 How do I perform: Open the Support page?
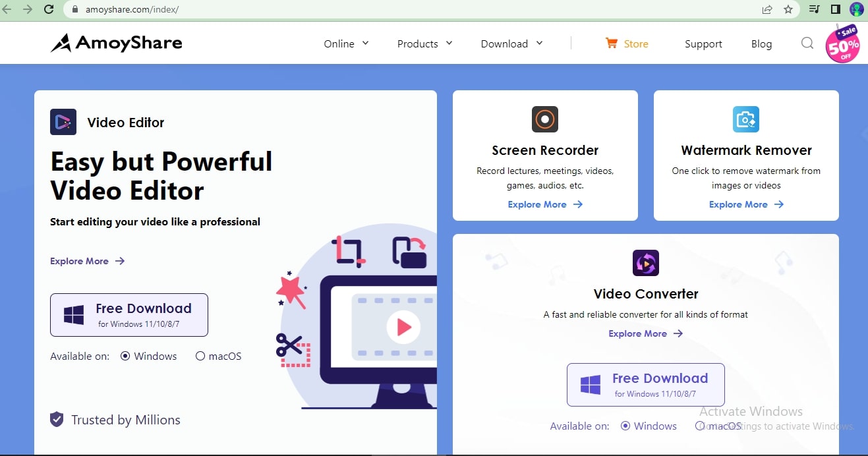click(703, 43)
